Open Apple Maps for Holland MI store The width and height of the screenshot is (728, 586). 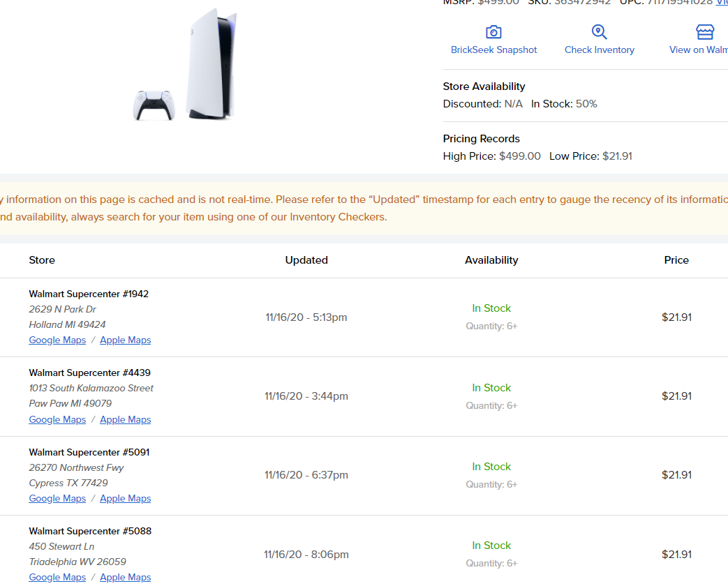coord(125,340)
